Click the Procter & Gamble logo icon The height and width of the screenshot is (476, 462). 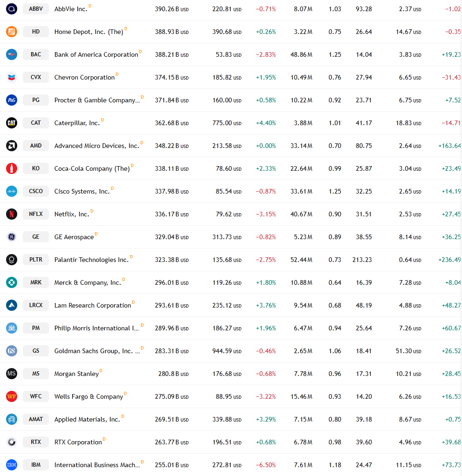(x=12, y=100)
